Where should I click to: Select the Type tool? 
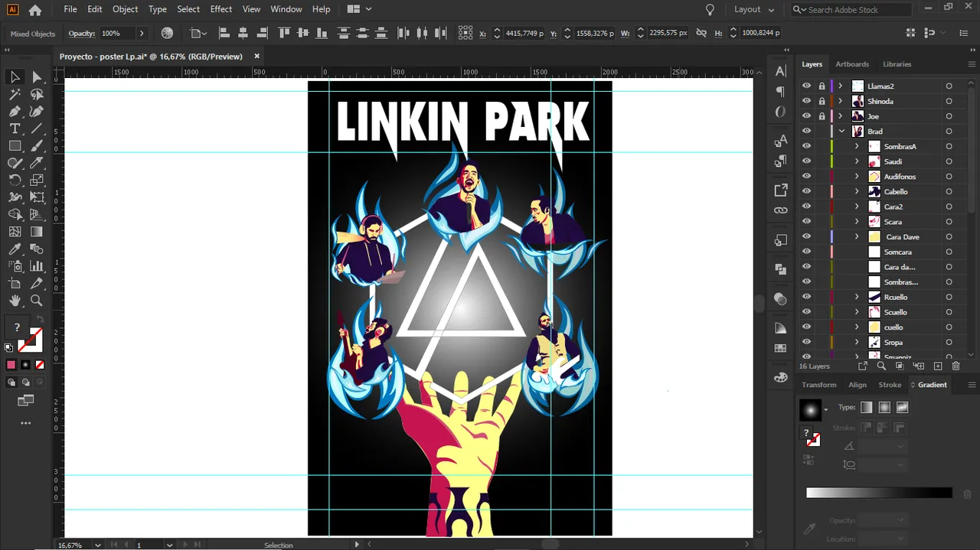15,129
